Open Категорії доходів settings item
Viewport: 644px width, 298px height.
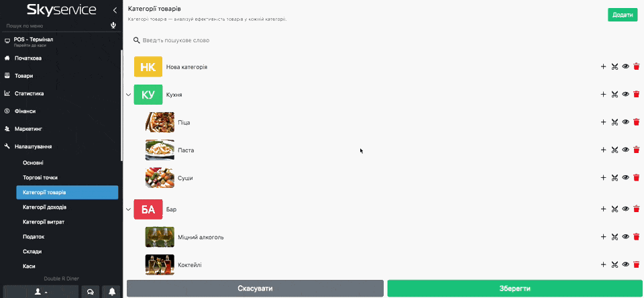tap(44, 207)
